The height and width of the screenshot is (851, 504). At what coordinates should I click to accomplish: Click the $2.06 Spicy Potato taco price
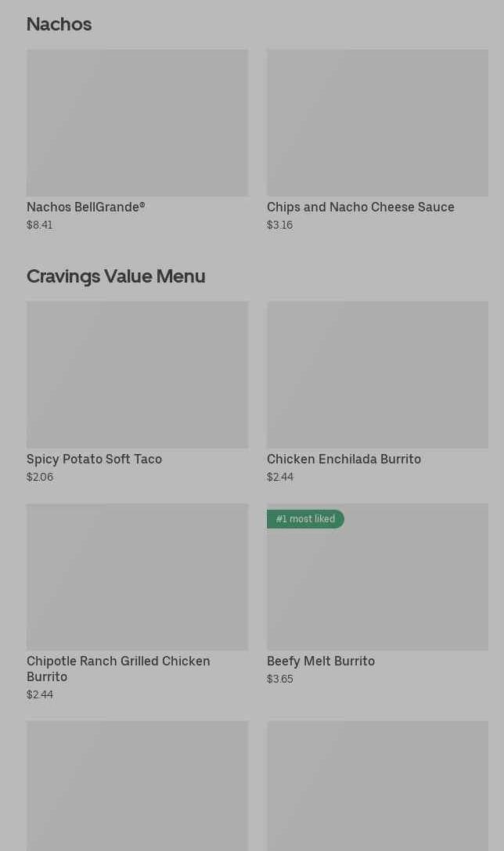pyautogui.click(x=40, y=477)
